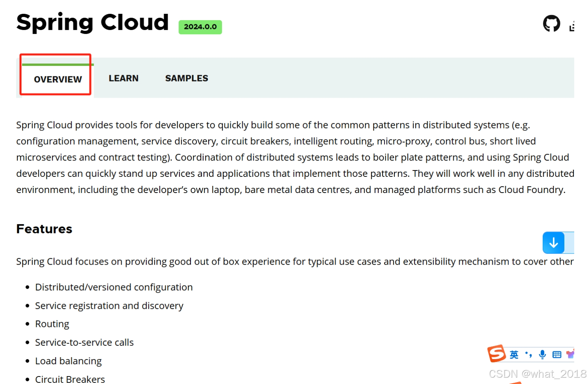The width and height of the screenshot is (588, 384).
Task: Open the Sogou input S logo menu
Action: click(497, 354)
